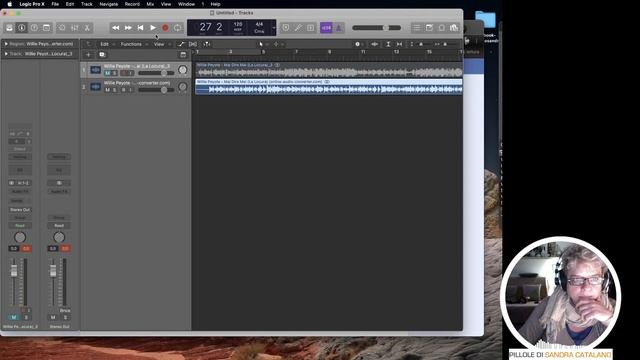Click the Stereo Out output slot
The width and height of the screenshot is (640, 360).
tap(20, 209)
